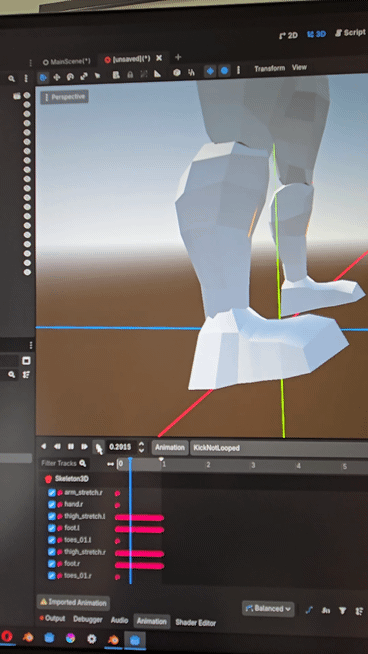The image size is (368, 654).
Task: Click the Imported Animation warning button
Action: pos(73,603)
